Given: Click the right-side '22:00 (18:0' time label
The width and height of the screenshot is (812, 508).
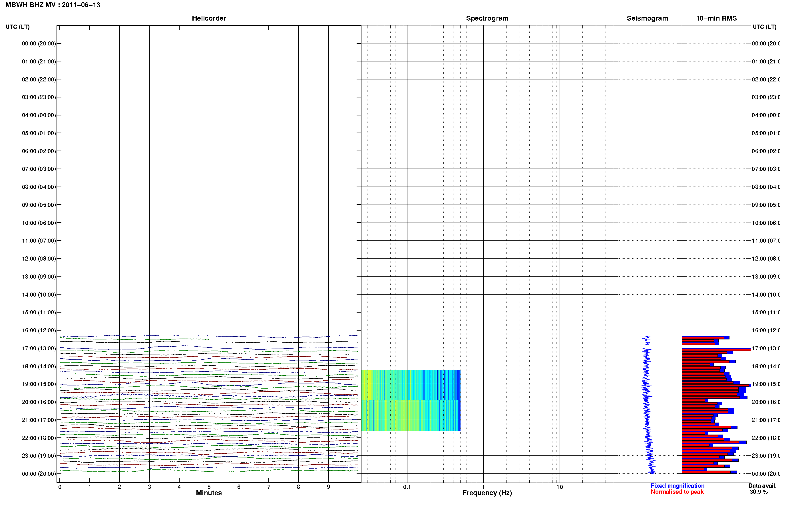Looking at the screenshot, I should click(x=765, y=438).
